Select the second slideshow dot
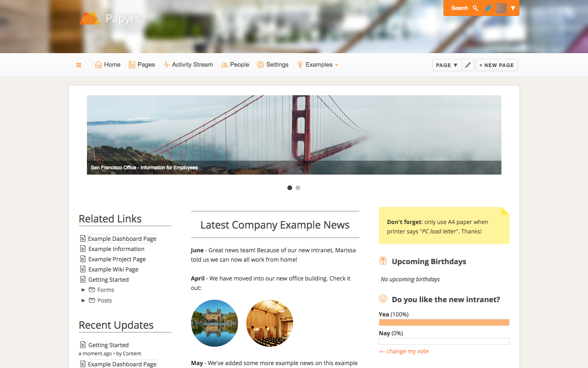The width and height of the screenshot is (588, 368). pyautogui.click(x=298, y=188)
